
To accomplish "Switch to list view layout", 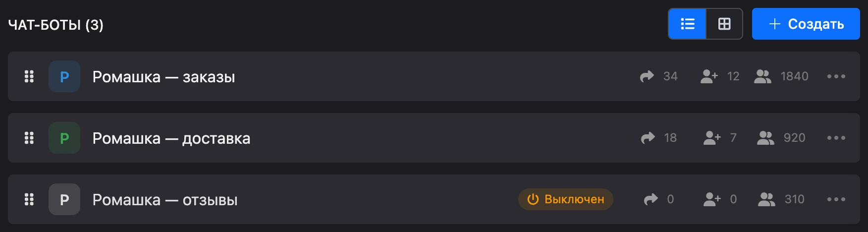I will click(687, 24).
